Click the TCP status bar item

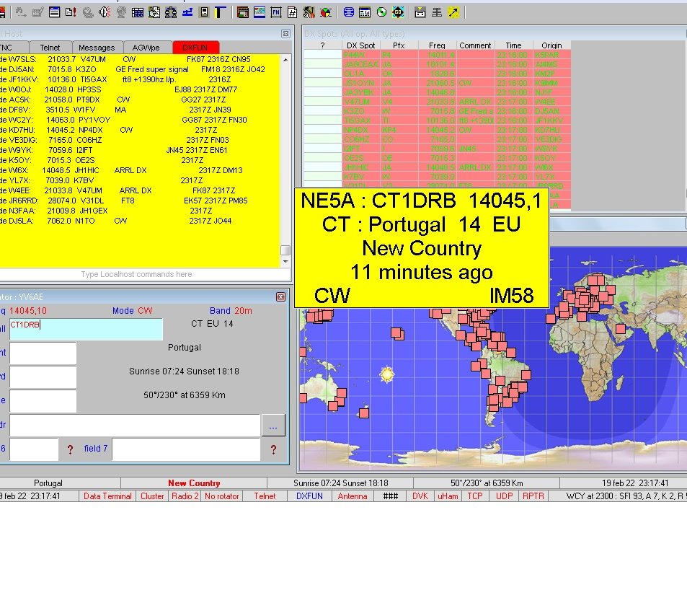(475, 496)
